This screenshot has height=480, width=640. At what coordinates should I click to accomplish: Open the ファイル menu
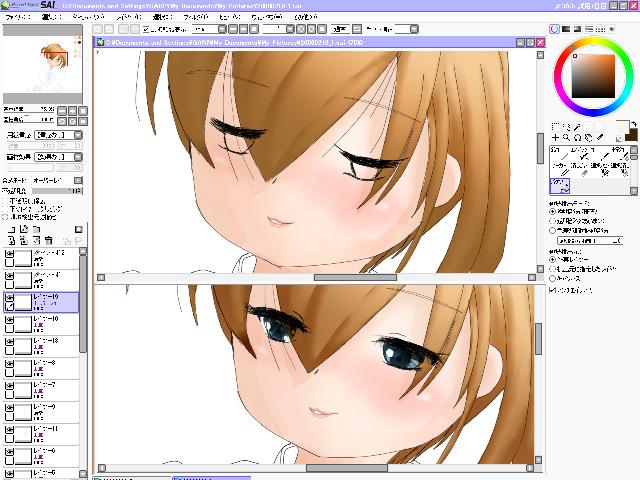[x=18, y=17]
